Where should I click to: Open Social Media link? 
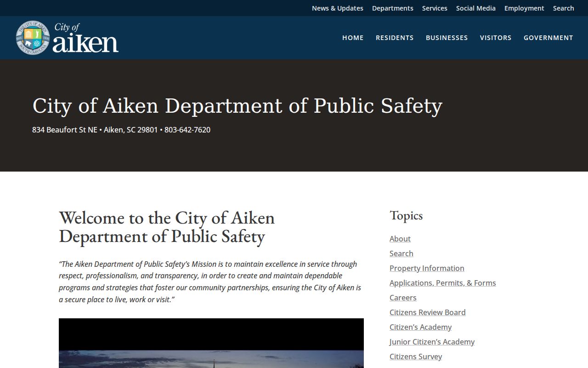pyautogui.click(x=476, y=8)
